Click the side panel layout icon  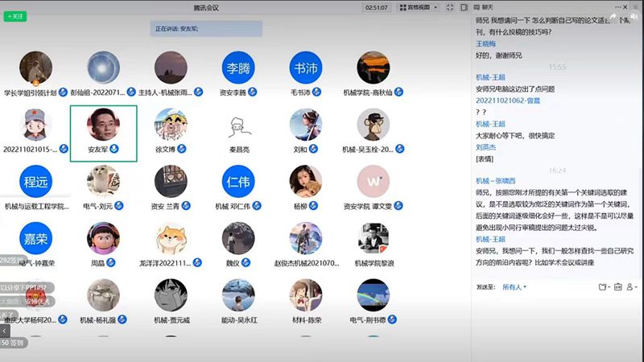pos(464,7)
